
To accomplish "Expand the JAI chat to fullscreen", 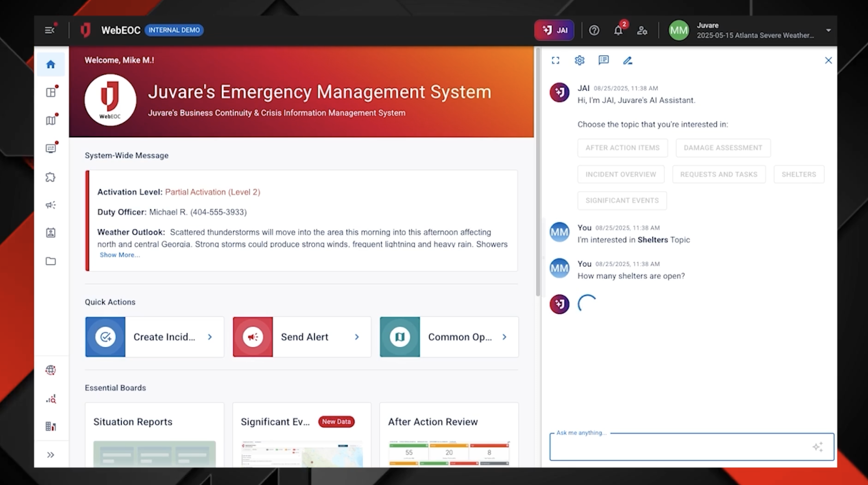I will click(x=556, y=60).
